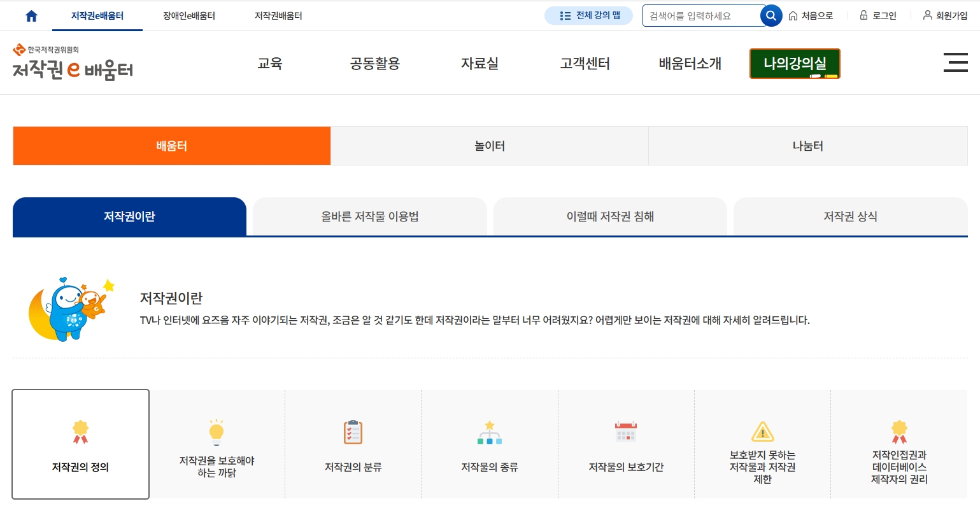The height and width of the screenshot is (527, 980).
Task: Click the search magnifier icon
Action: pyautogui.click(x=771, y=15)
